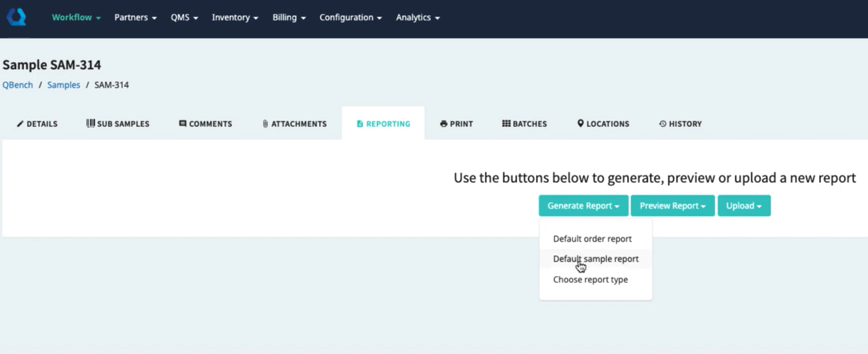The height and width of the screenshot is (354, 868).
Task: Switch to the Details tab
Action: [x=37, y=124]
